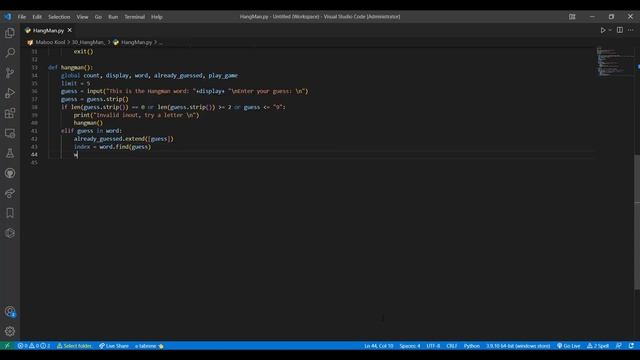
Task: Customize layout icon in title bar
Action: point(572,17)
